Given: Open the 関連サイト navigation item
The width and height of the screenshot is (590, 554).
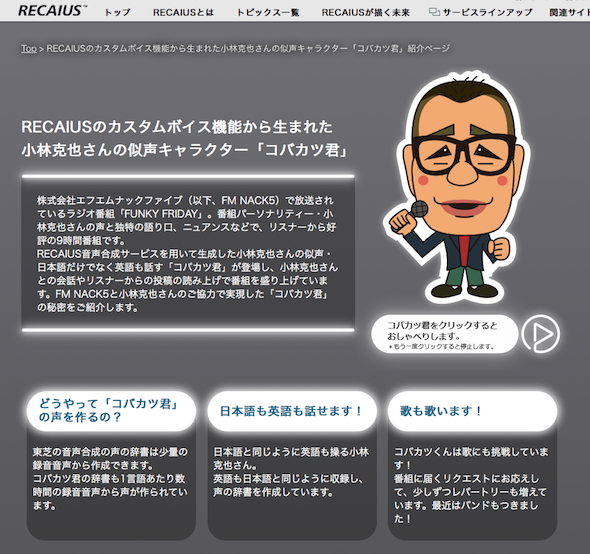Looking at the screenshot, I should point(569,12).
